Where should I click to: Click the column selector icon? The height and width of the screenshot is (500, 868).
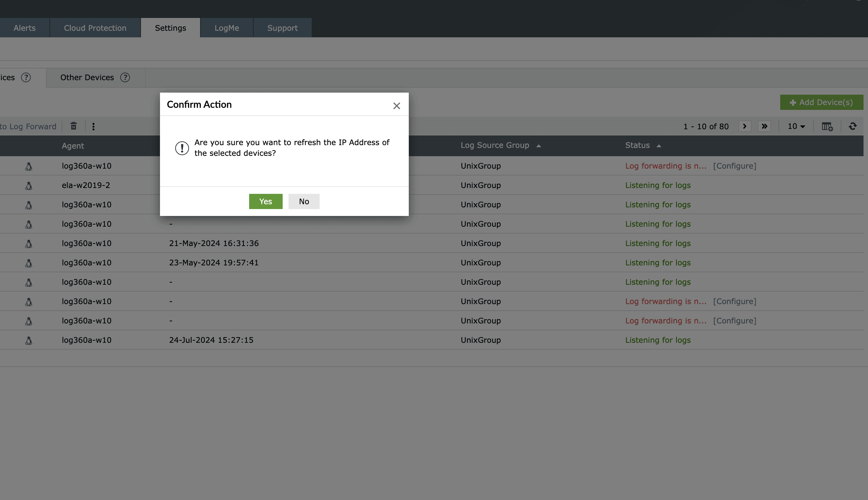pyautogui.click(x=827, y=126)
